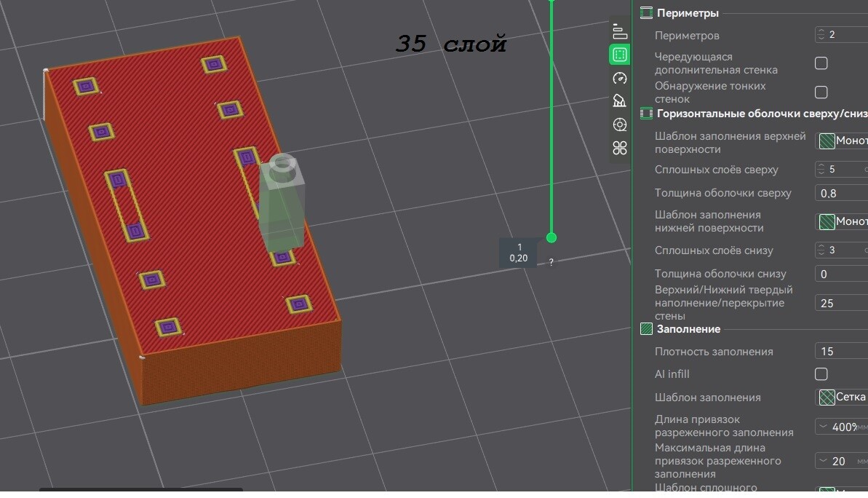
Task: Click the Периметров value 2 field
Action: (841, 34)
